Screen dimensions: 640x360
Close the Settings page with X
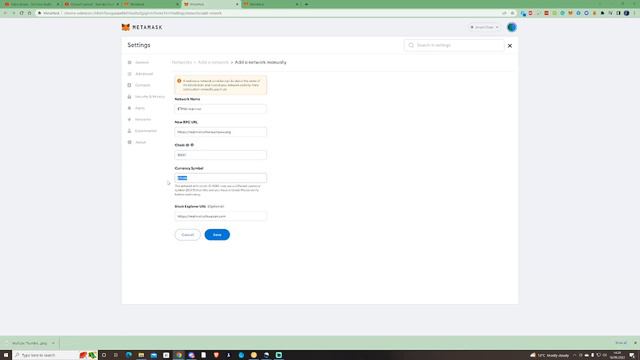pos(510,46)
